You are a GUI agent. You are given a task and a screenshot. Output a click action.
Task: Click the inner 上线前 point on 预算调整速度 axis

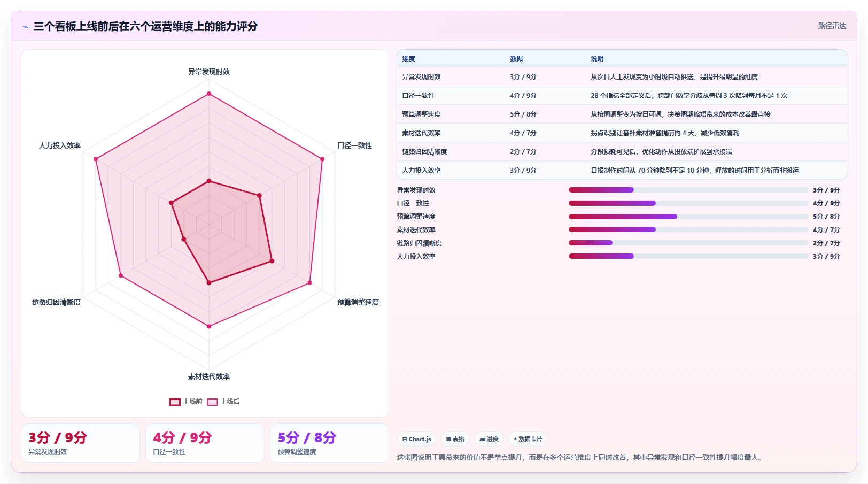pyautogui.click(x=272, y=261)
